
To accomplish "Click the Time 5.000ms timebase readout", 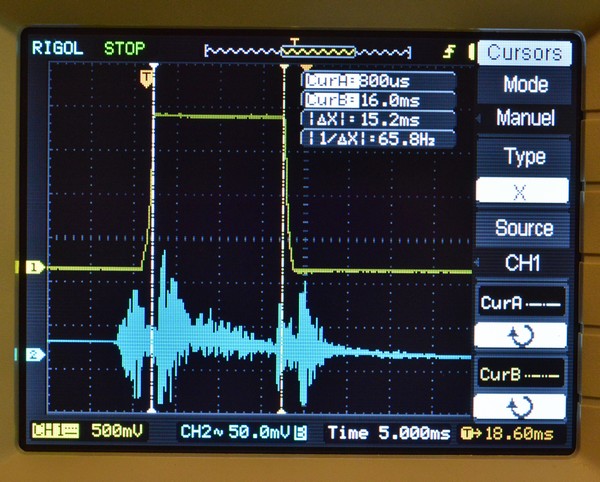I will [x=386, y=432].
